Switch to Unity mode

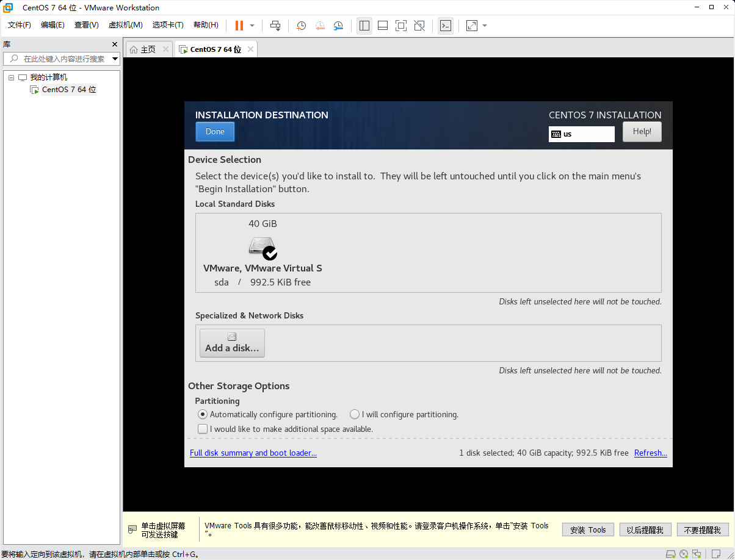[419, 26]
